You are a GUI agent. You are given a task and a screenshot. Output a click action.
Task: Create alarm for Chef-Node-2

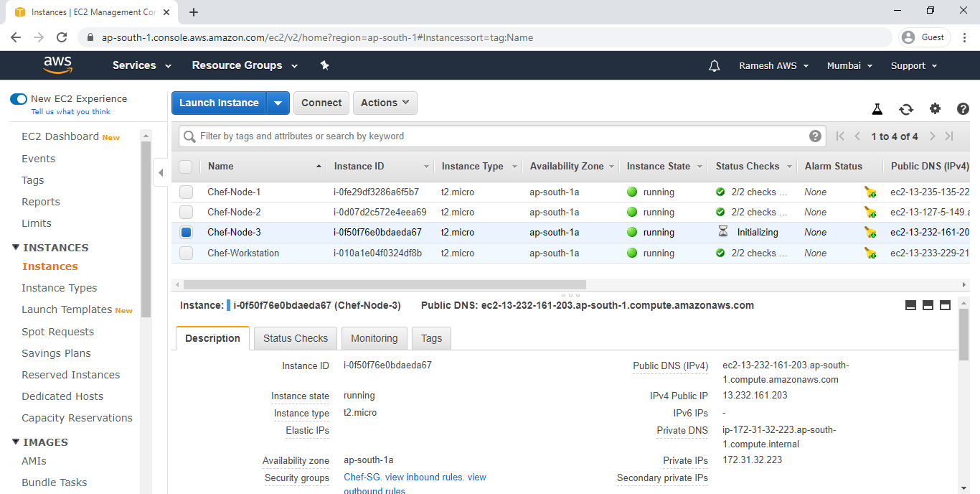pyautogui.click(x=870, y=213)
